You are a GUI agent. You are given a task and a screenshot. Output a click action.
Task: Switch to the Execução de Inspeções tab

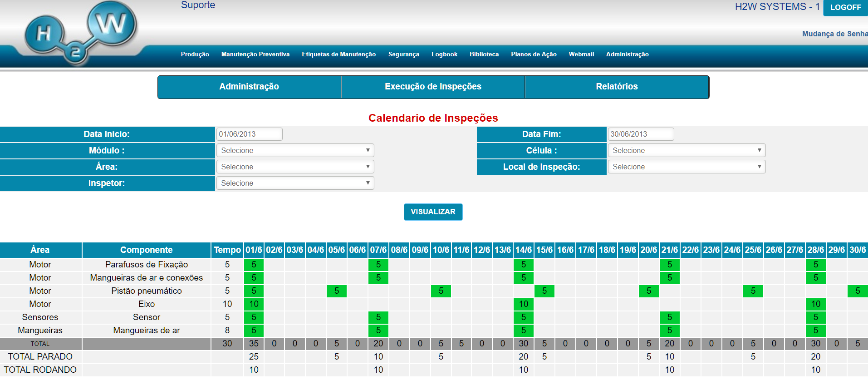[433, 87]
